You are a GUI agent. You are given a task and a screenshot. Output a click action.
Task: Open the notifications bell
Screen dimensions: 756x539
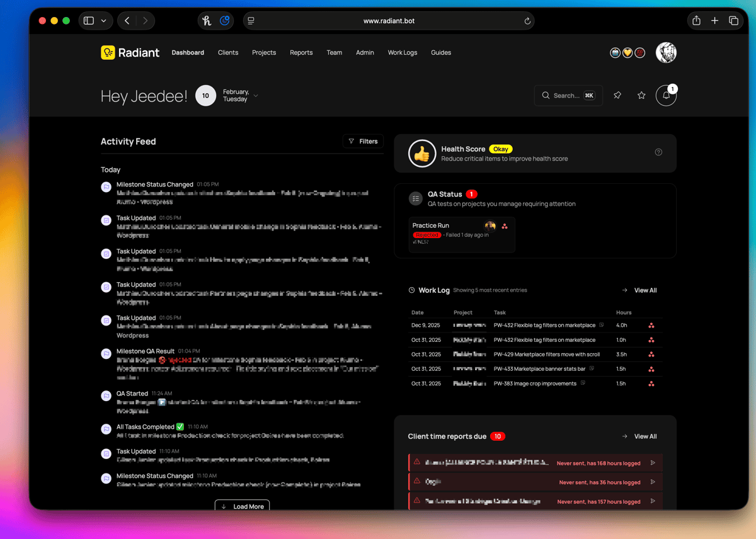tap(666, 96)
